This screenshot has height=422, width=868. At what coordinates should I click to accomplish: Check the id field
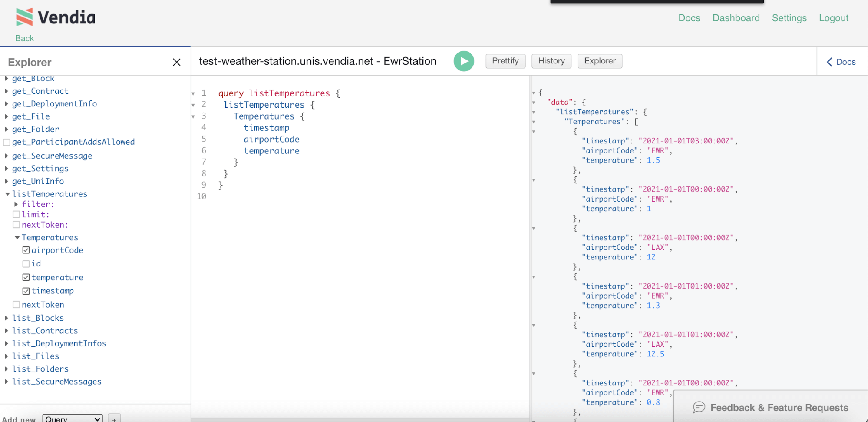point(26,264)
